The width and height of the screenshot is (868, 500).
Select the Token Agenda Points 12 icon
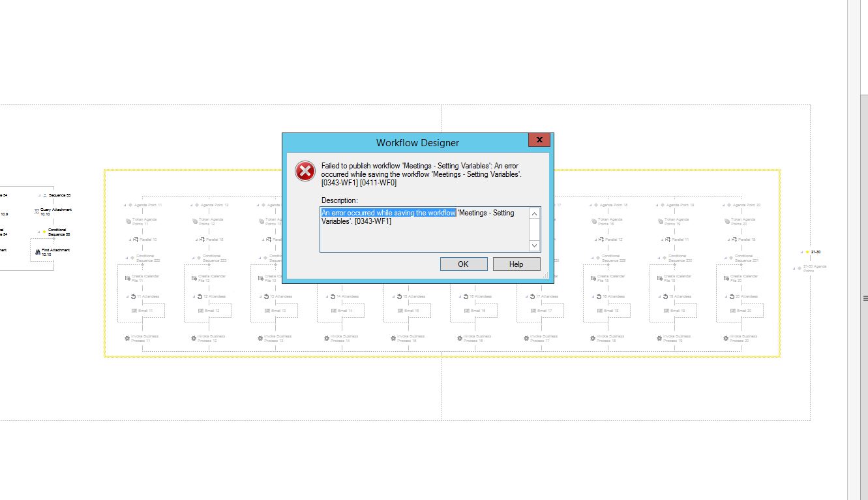pyautogui.click(x=194, y=221)
